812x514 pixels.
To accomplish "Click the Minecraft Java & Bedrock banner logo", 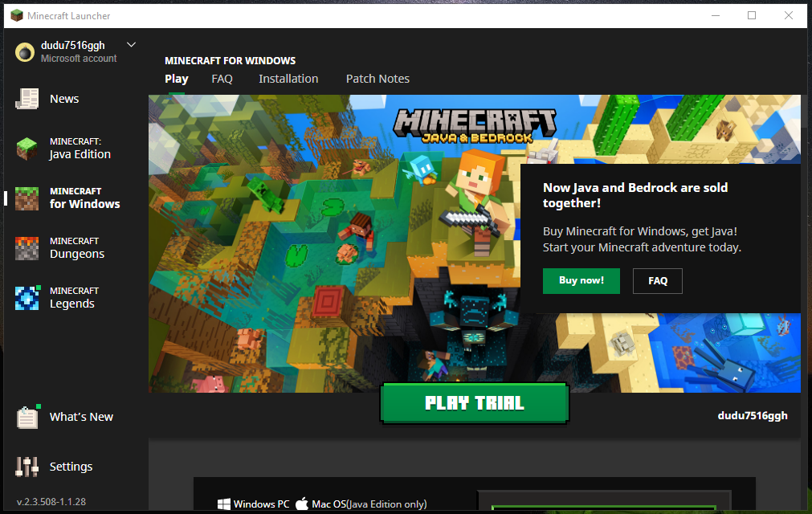I will [475, 126].
